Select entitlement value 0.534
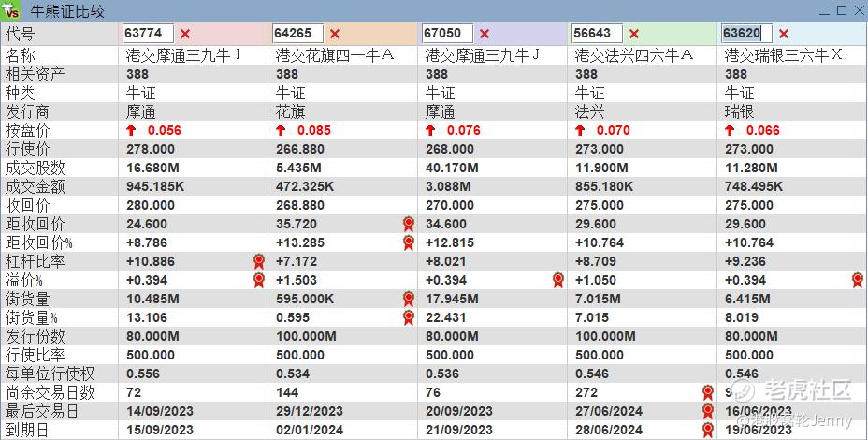 click(293, 374)
